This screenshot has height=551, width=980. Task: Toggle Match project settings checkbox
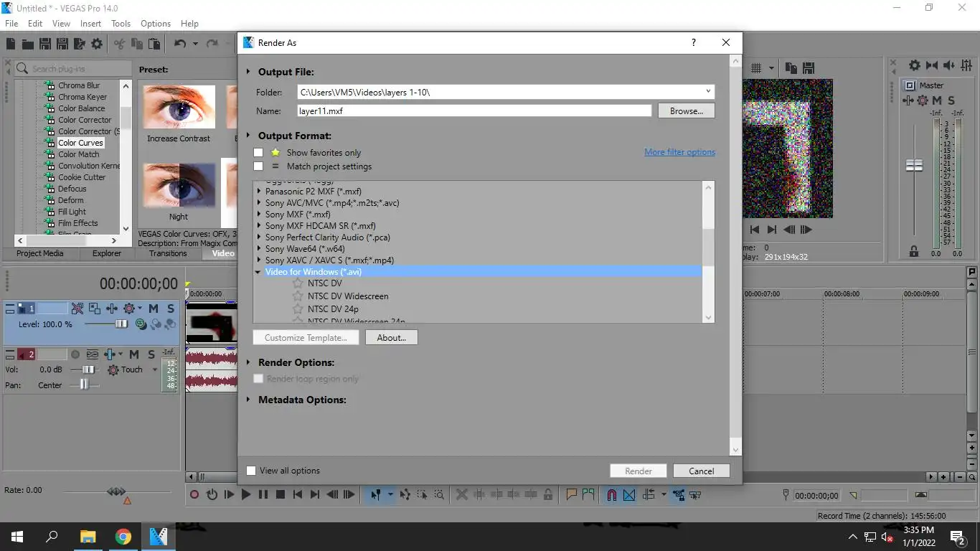[258, 166]
